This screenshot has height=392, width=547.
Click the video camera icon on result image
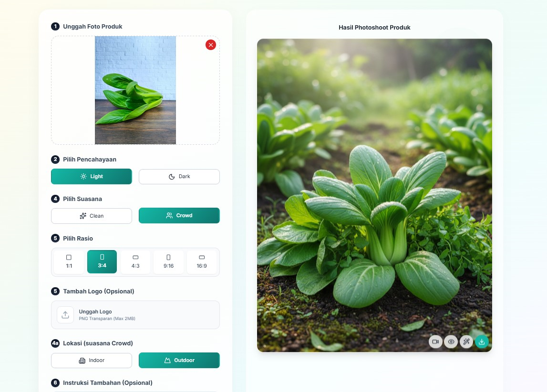(435, 342)
